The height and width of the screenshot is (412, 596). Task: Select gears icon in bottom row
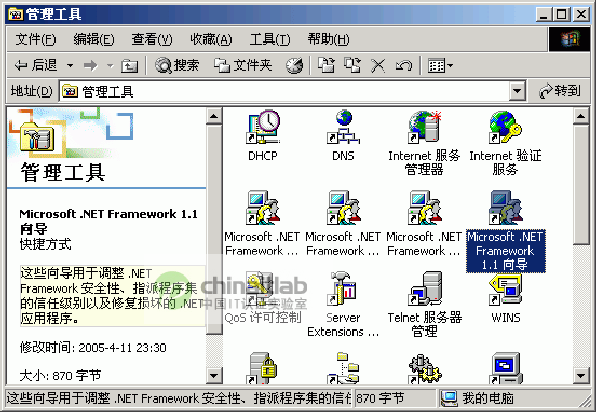[x=425, y=368]
